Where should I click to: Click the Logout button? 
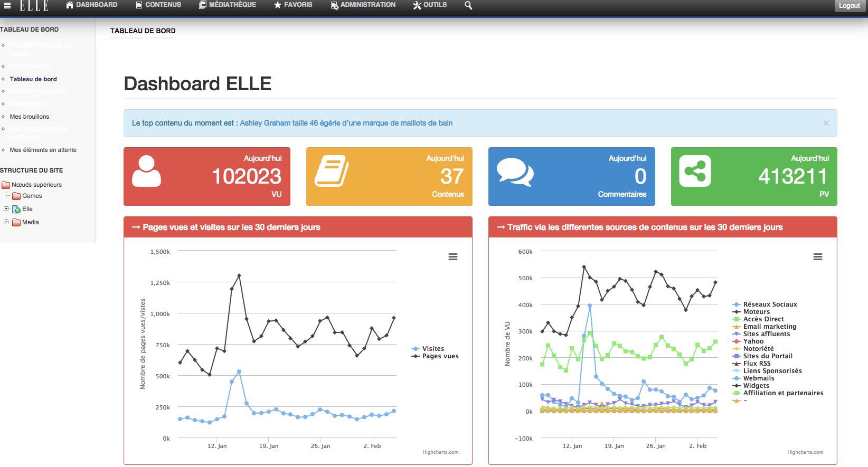pyautogui.click(x=849, y=5)
